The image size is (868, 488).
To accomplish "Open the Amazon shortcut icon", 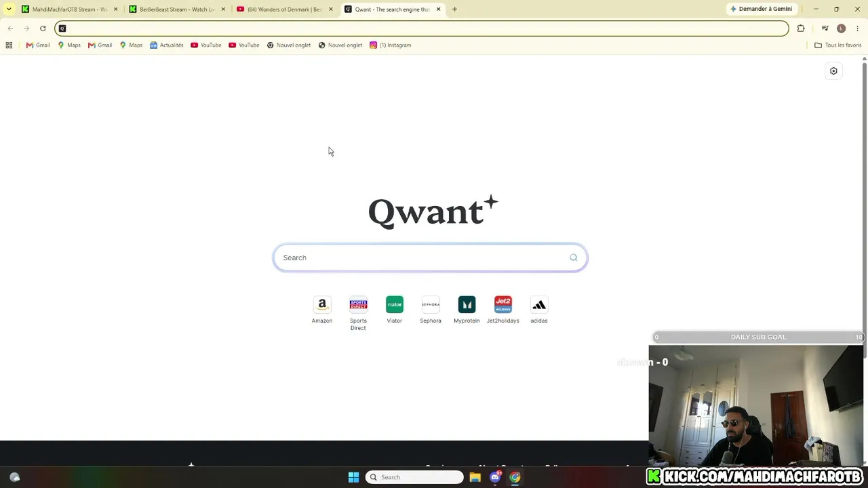I will 322,304.
